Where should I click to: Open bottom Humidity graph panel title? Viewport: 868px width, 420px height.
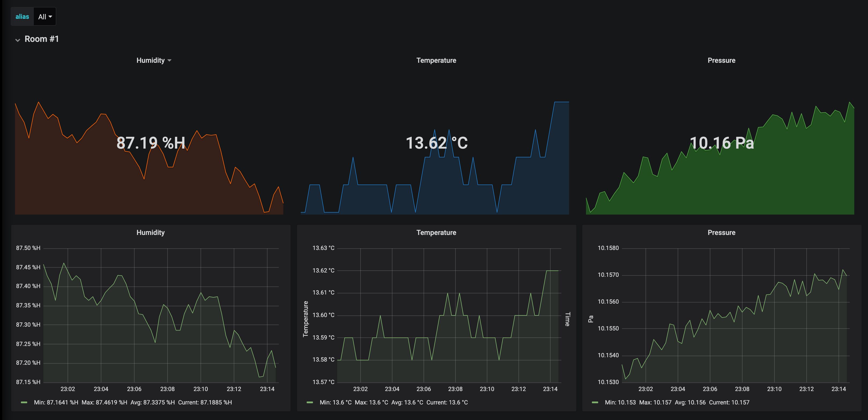click(x=150, y=233)
